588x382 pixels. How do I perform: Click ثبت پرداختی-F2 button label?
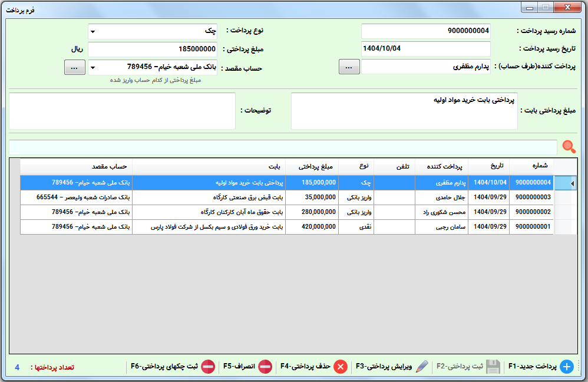click(460, 366)
